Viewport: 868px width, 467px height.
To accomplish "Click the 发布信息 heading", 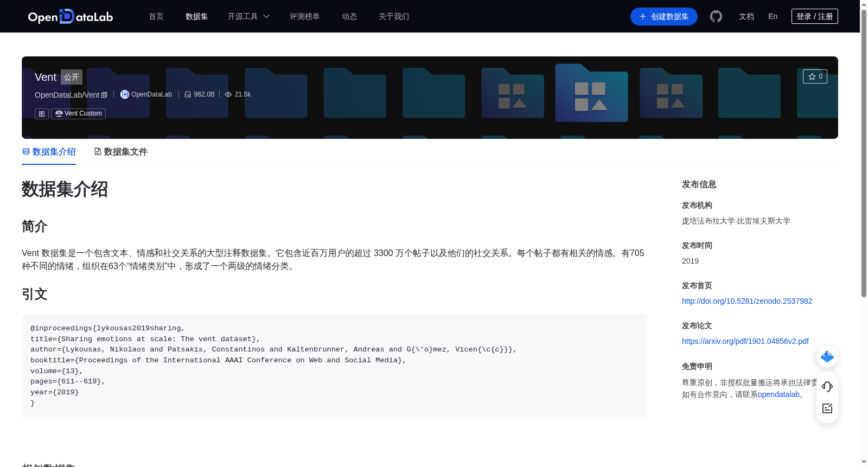I will (699, 184).
